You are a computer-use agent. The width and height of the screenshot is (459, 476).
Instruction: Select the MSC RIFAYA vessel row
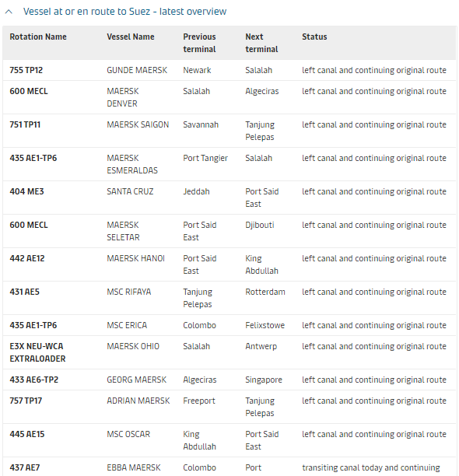[229, 298]
